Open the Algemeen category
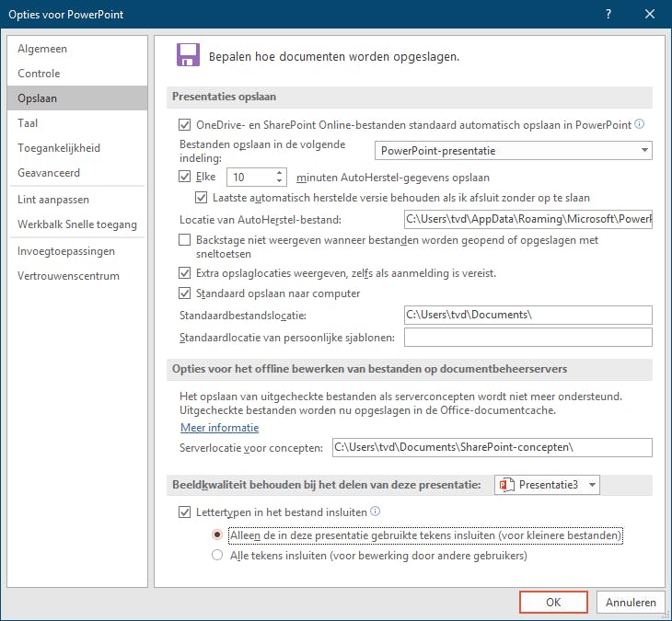Viewport: 672px width, 621px height. click(x=77, y=49)
